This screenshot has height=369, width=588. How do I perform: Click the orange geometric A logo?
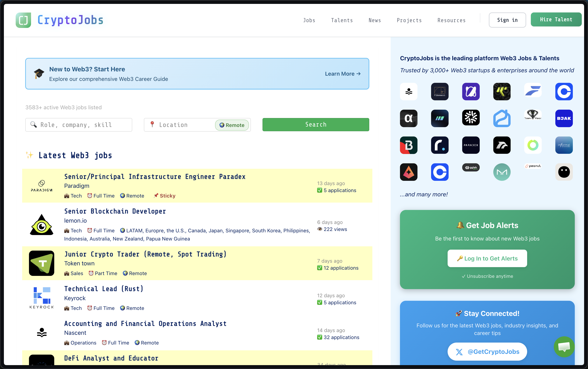(409, 172)
